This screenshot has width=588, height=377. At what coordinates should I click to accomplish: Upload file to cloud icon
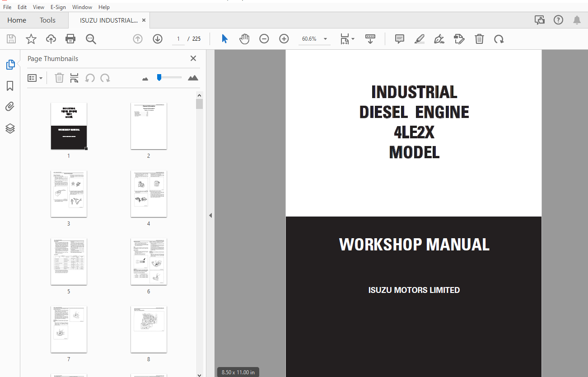point(51,39)
